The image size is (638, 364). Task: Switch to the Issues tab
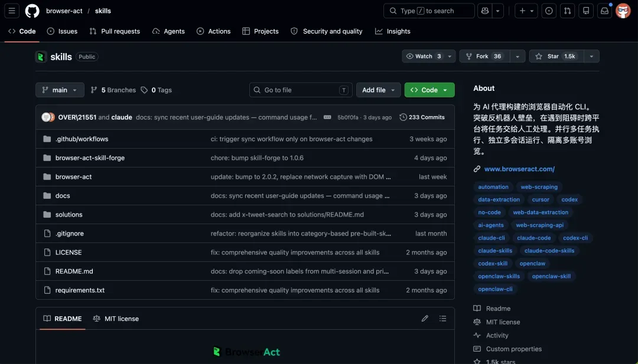click(x=62, y=31)
